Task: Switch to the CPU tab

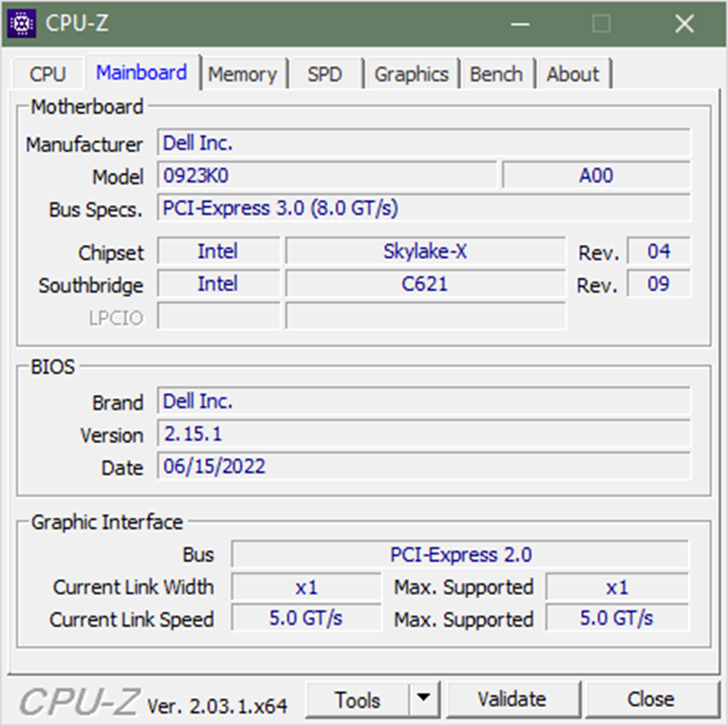Action: (x=48, y=74)
